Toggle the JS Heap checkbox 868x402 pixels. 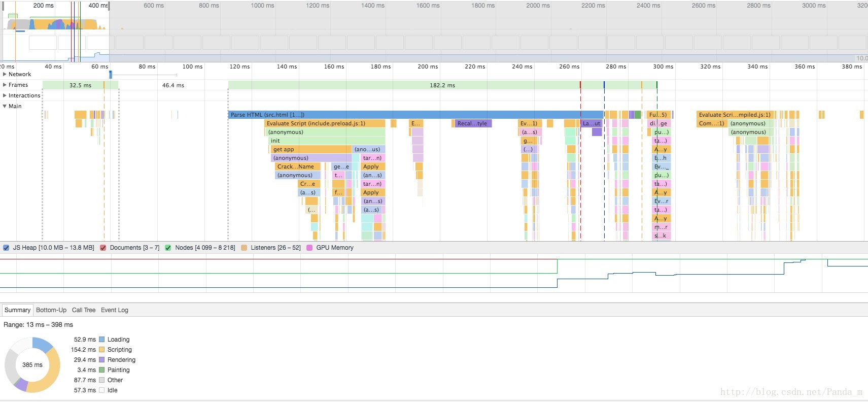6,248
